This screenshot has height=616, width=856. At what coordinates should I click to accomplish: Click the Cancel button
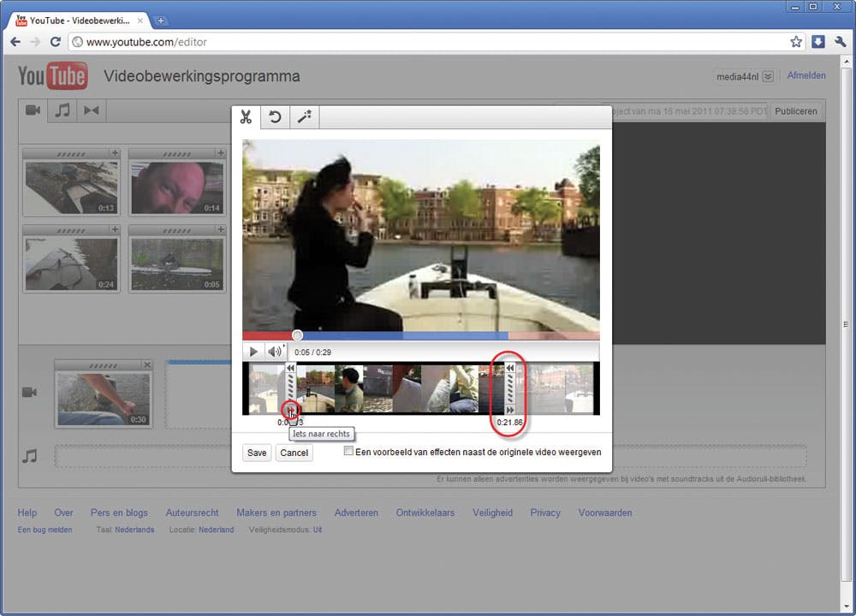coord(294,453)
